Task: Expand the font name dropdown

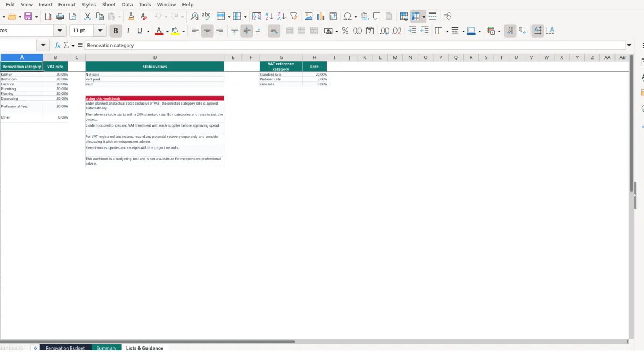Action: tap(60, 31)
